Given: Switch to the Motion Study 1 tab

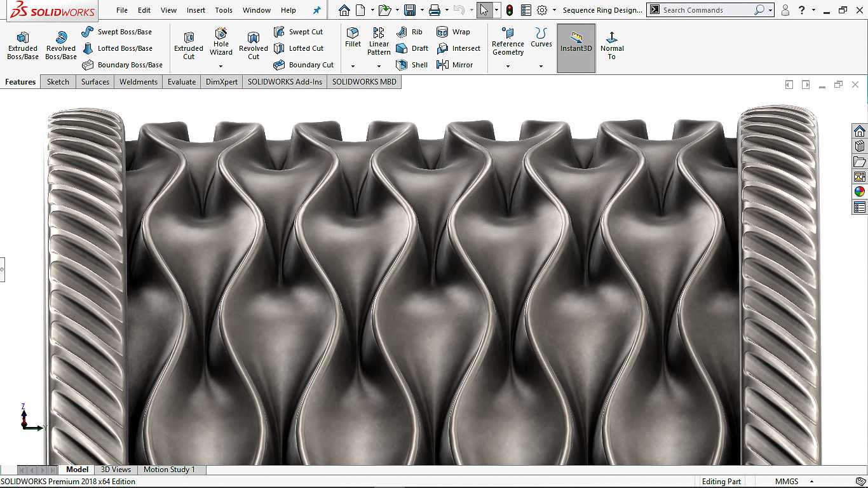Looking at the screenshot, I should point(169,470).
